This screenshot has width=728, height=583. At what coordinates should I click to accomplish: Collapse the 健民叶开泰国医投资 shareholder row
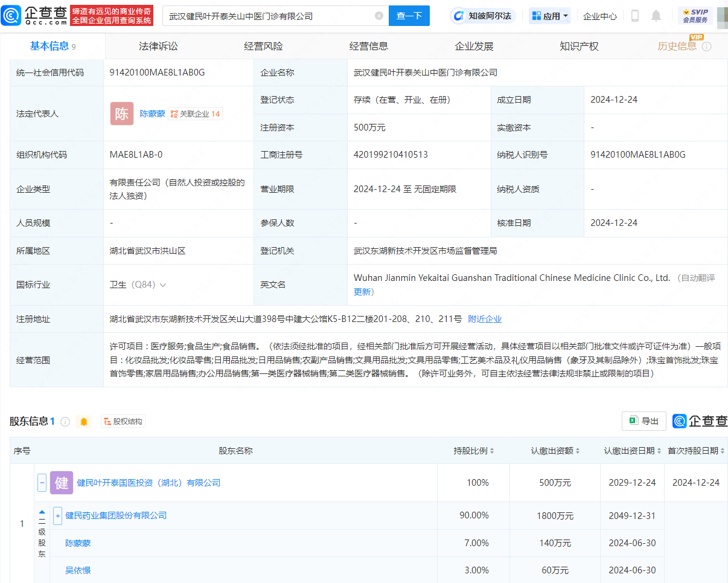pos(42,483)
